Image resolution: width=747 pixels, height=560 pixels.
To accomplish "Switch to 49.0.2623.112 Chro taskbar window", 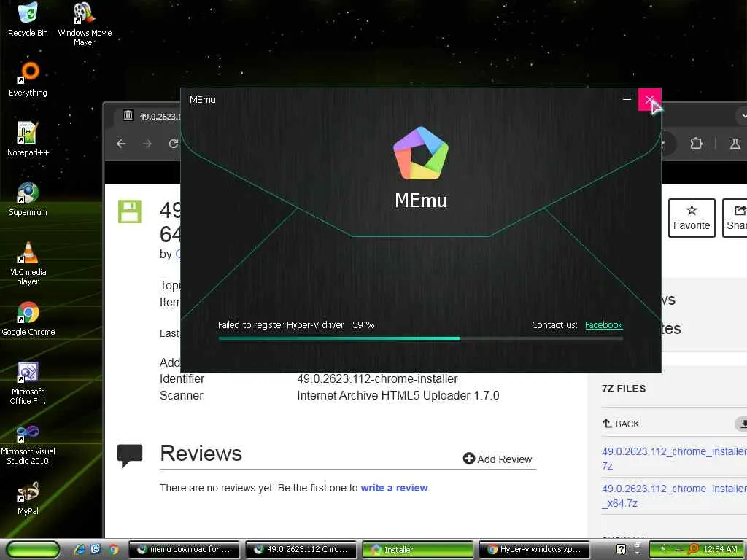I will click(301, 550).
